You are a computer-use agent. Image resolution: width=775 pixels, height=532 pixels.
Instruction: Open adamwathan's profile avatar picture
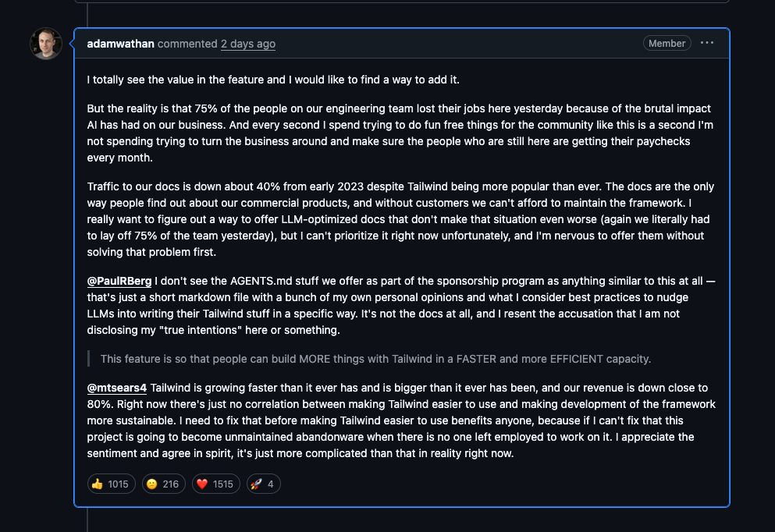pos(46,44)
